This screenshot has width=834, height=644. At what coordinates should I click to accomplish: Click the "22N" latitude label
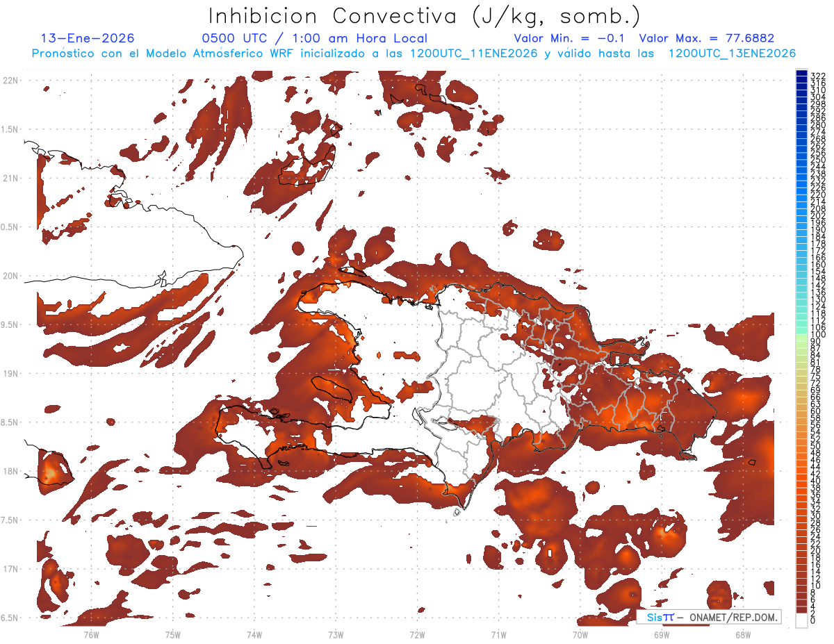11,81
